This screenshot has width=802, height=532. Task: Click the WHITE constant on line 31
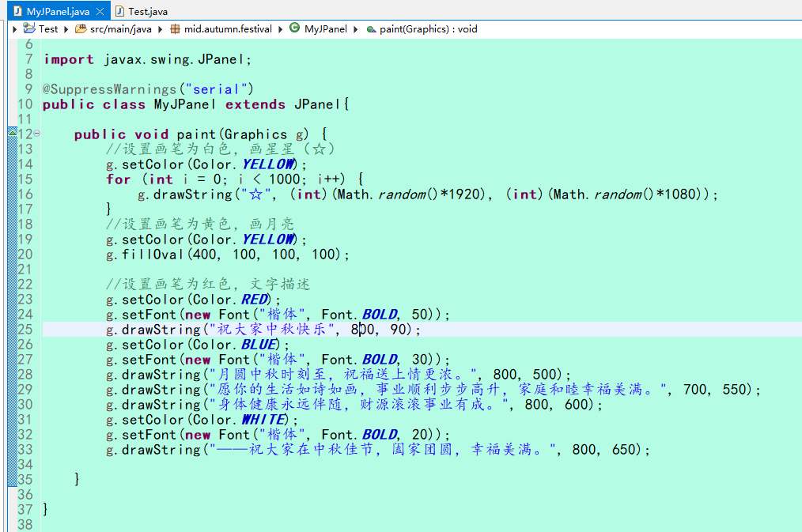coord(264,419)
